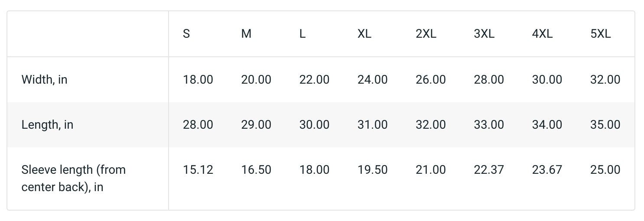Screen dimensions: 644x221
Task: Select the M size column header
Action: (246, 34)
